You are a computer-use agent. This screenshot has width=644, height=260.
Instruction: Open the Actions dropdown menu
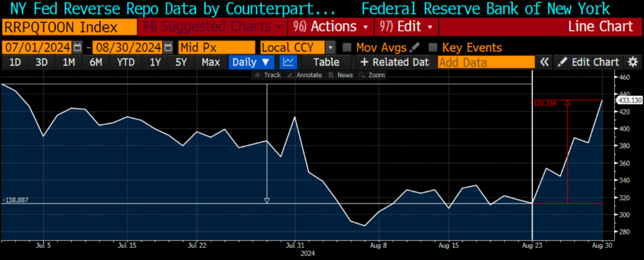pos(331,27)
